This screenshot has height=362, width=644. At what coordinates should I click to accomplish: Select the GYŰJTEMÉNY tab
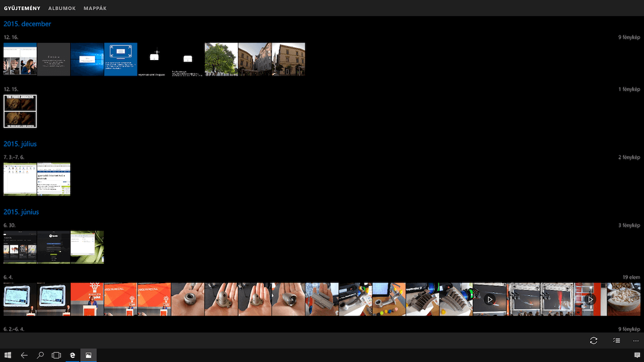click(22, 9)
